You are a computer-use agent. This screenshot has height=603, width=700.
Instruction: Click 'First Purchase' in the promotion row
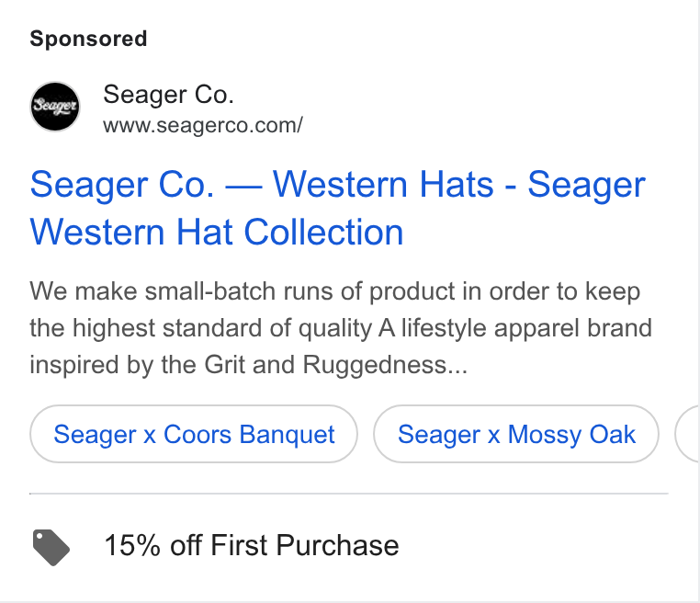tap(304, 545)
